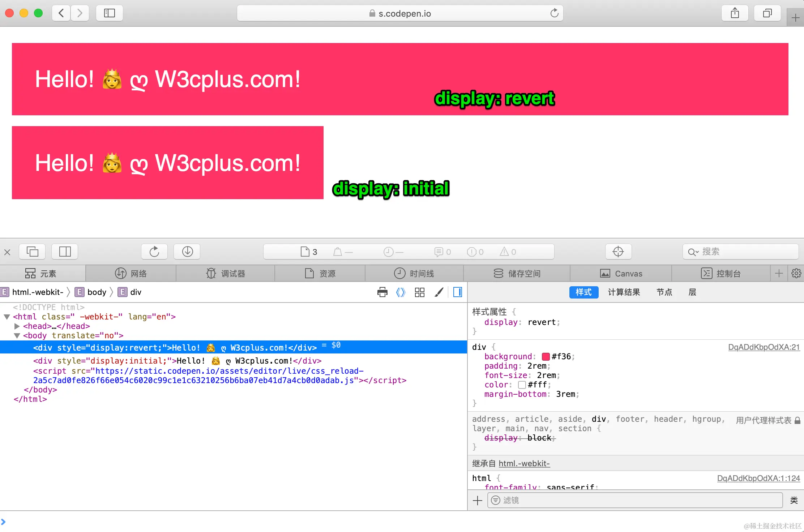
Task: Open the DqADdKbpOdXA:21 source link
Action: coord(764,347)
